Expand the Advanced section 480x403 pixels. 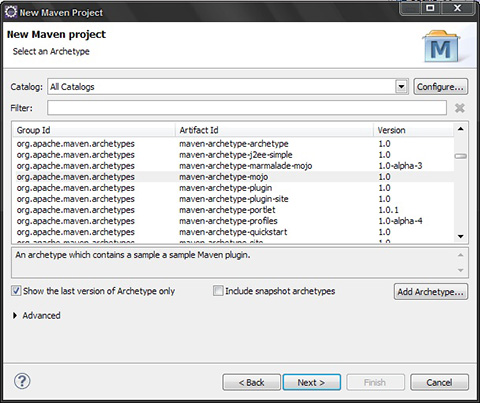[x=15, y=315]
